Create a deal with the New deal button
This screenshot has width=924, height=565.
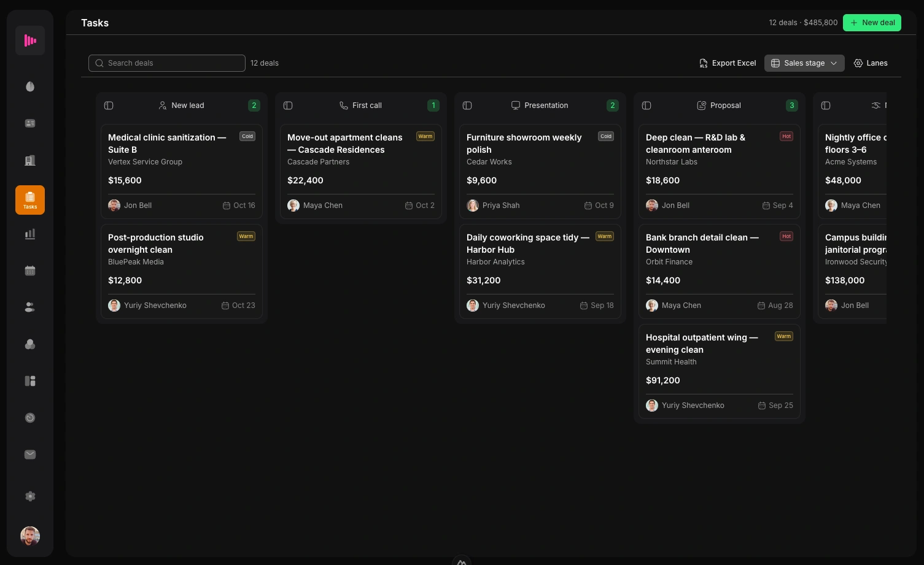(x=872, y=23)
